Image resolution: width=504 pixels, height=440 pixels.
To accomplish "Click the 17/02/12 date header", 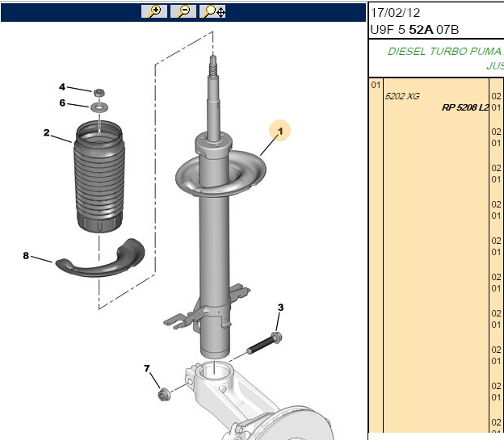I will [x=395, y=13].
